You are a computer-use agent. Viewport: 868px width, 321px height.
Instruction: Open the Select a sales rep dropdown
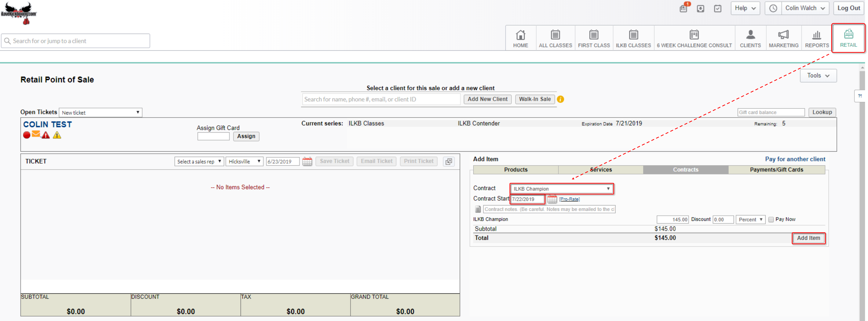199,161
